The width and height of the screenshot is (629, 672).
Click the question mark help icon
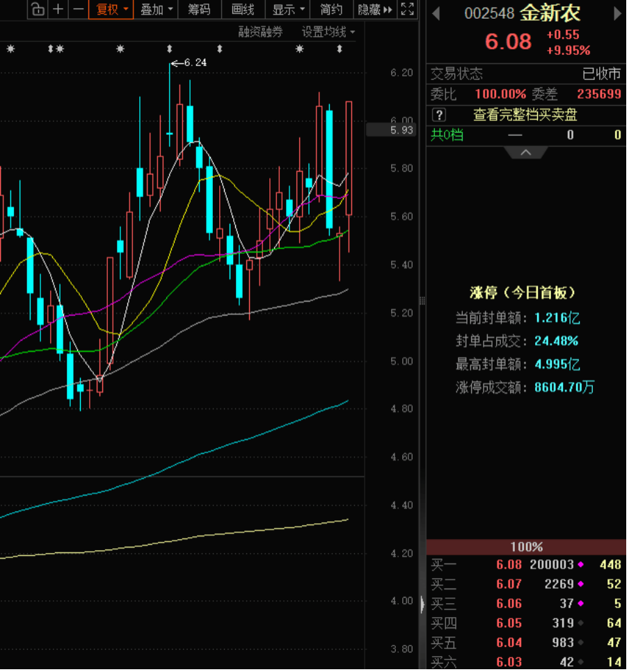pos(438,115)
